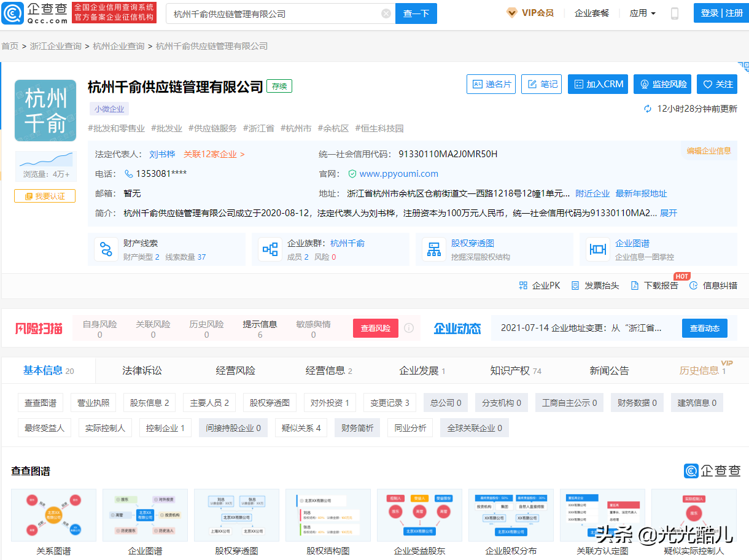Click the 查看动态 blue button

pos(704,328)
